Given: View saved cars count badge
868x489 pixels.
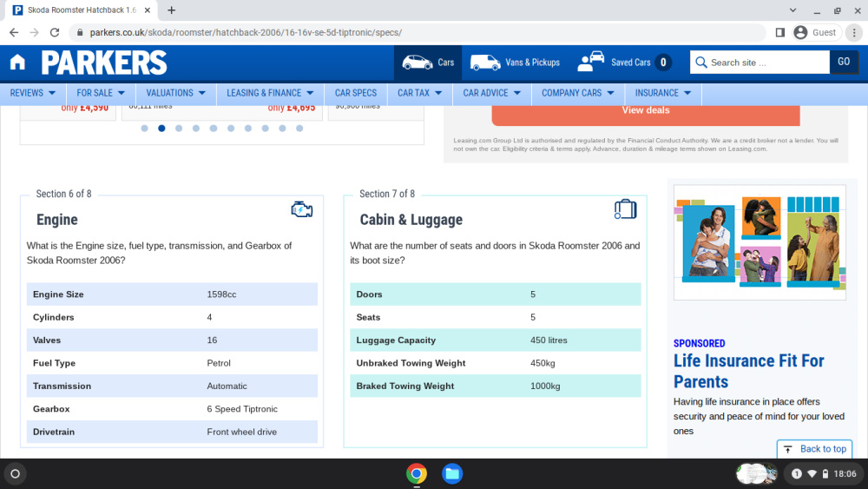Looking at the screenshot, I should coord(663,63).
